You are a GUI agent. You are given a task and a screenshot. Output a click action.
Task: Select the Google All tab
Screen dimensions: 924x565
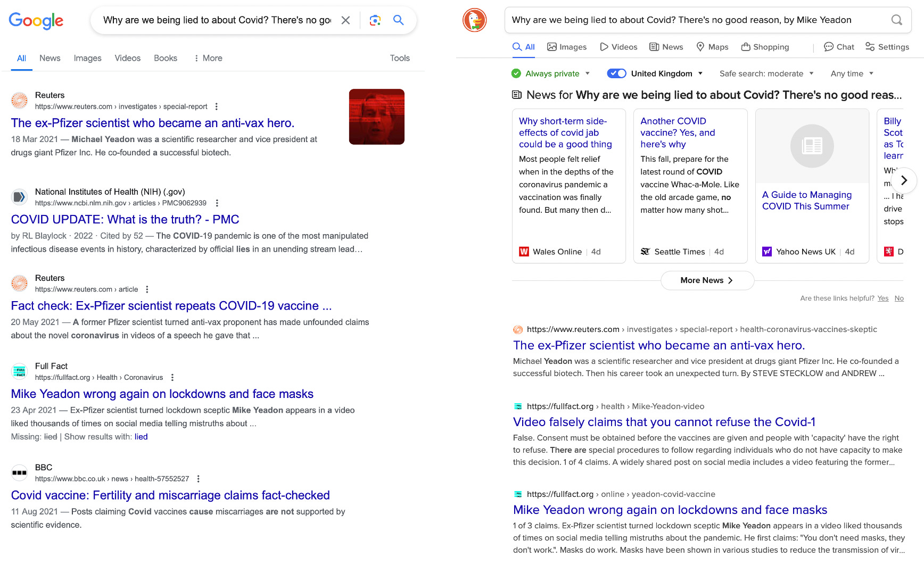click(21, 58)
